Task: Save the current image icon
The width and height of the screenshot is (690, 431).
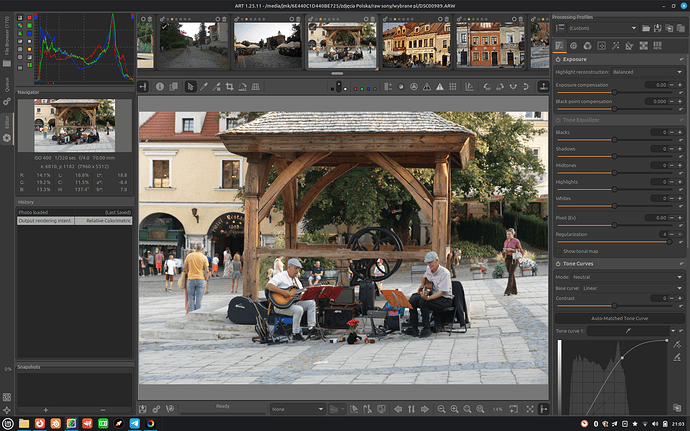Action: [144, 409]
